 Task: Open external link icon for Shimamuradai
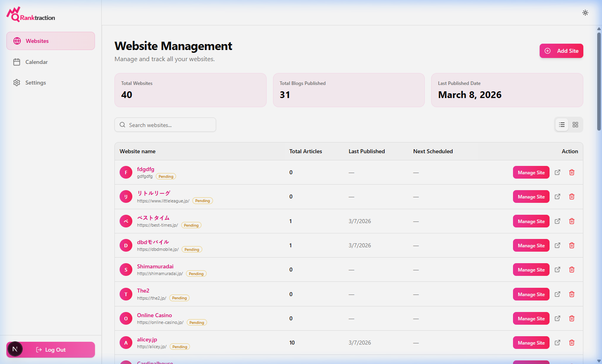click(x=557, y=269)
